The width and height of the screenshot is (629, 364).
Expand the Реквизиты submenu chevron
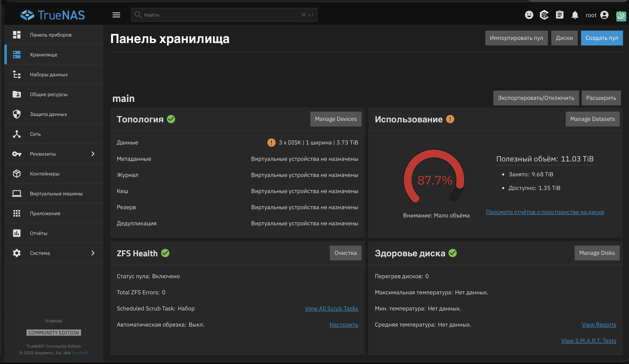pyautogui.click(x=93, y=154)
